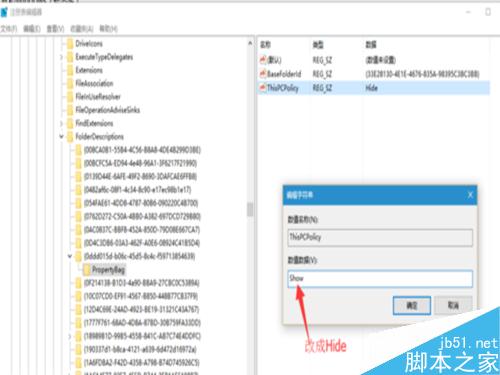Click the 数值名称 field showing ThisPCPolicy

tap(380, 237)
